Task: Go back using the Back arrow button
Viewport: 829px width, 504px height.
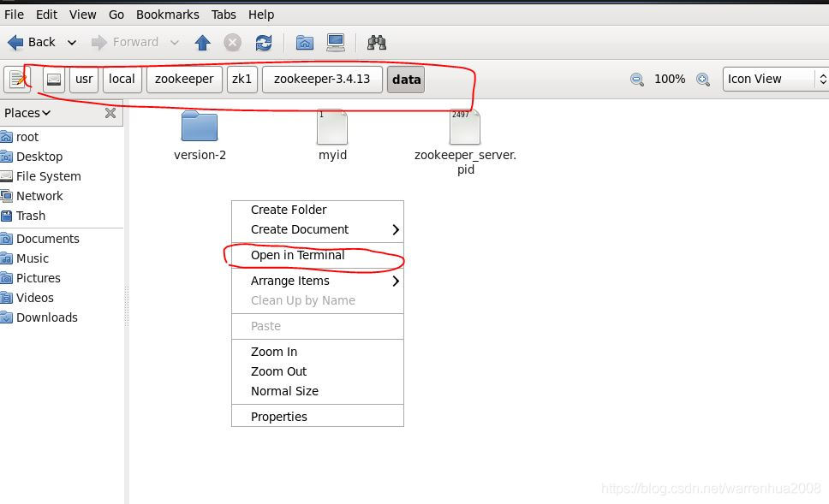Action: point(31,42)
